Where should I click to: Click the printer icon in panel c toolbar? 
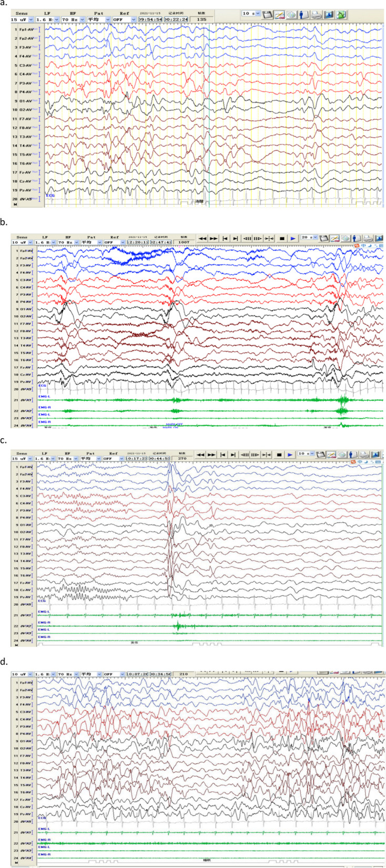364,454
